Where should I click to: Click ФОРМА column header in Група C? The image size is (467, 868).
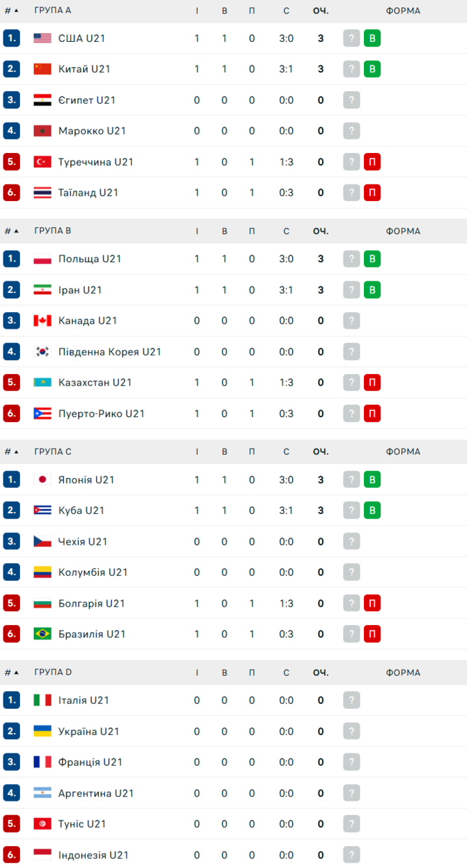click(x=403, y=452)
